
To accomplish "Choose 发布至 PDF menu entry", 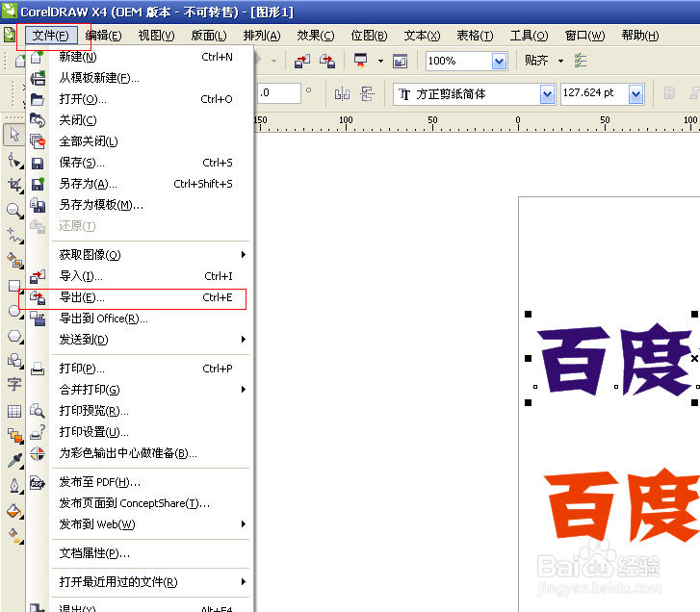I will click(x=140, y=482).
